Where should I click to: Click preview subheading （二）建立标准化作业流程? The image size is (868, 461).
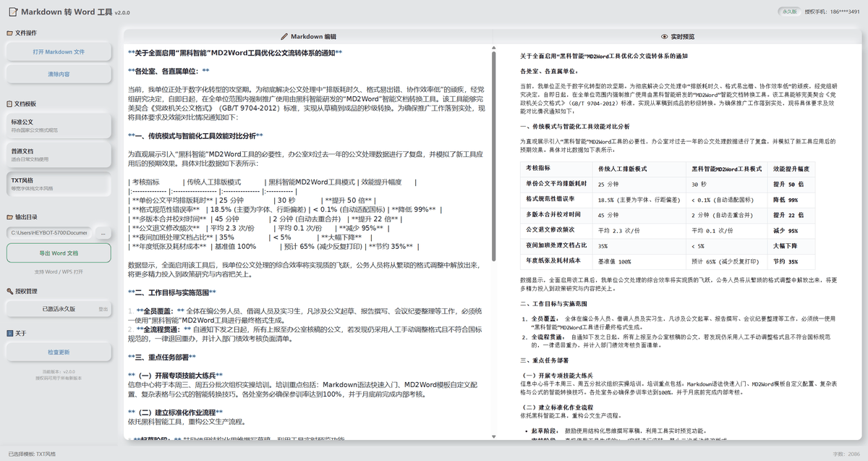point(557,408)
